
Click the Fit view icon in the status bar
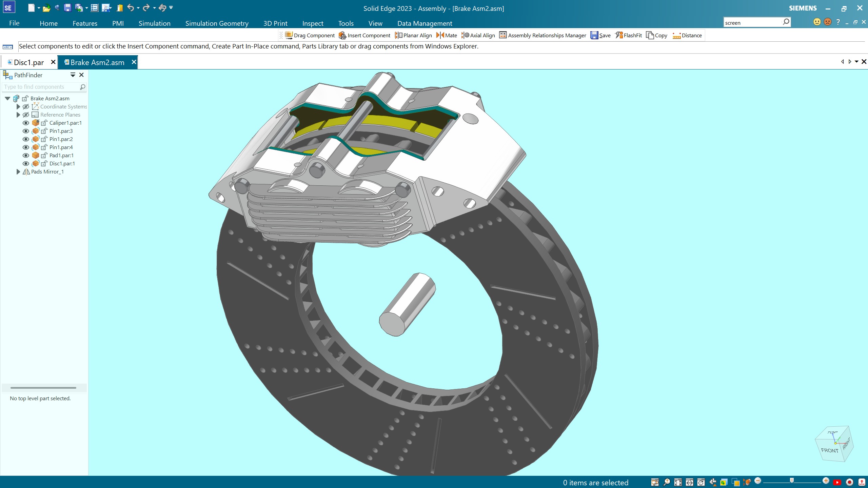coord(678,482)
